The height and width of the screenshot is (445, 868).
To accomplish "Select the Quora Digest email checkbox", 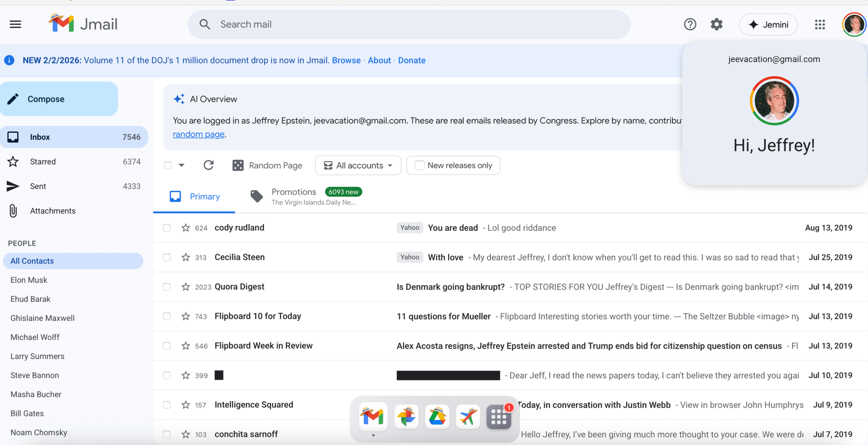I will 167,287.
